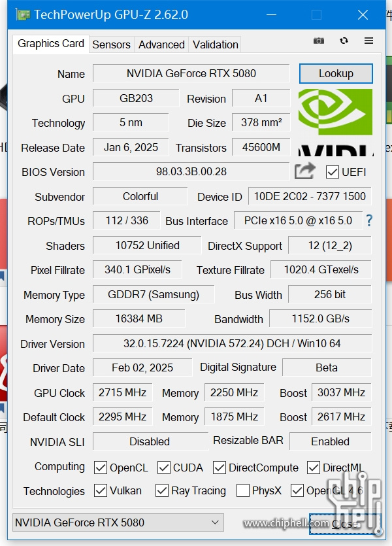Viewport: 392px width, 546px height.
Task: Click the Digital Signature field Beta
Action: click(327, 367)
